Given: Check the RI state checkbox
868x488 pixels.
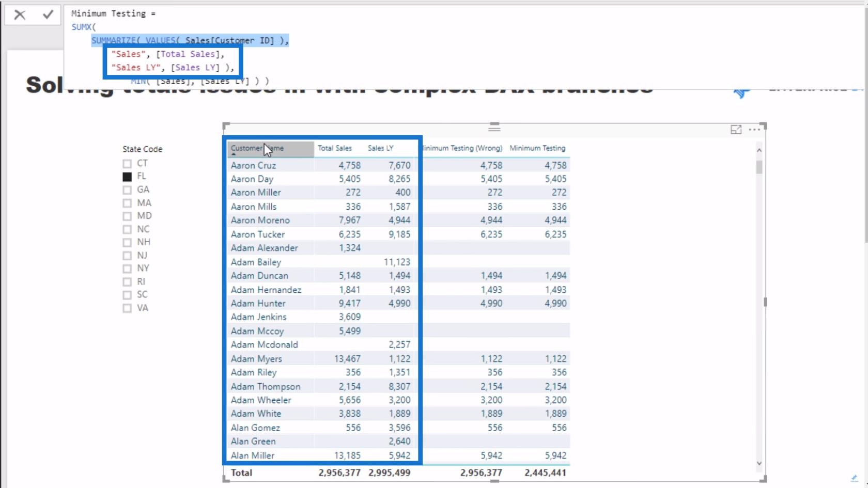Looking at the screenshot, I should tap(127, 282).
